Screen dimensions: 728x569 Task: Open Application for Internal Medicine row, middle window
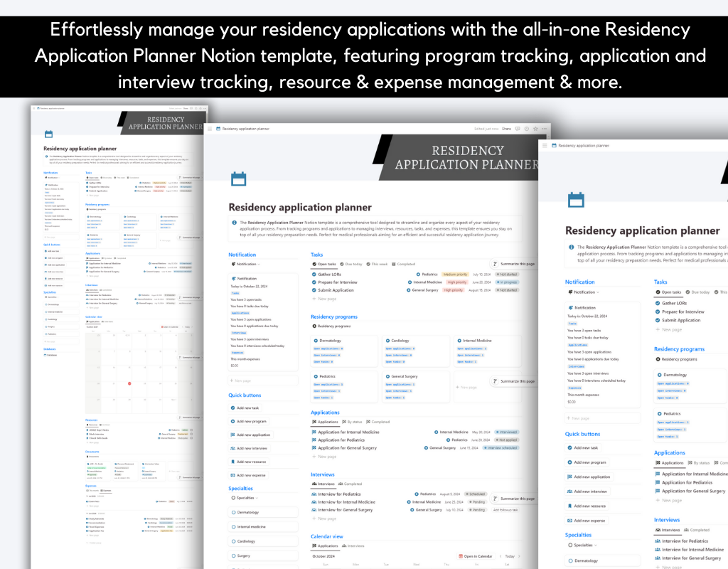(415, 432)
